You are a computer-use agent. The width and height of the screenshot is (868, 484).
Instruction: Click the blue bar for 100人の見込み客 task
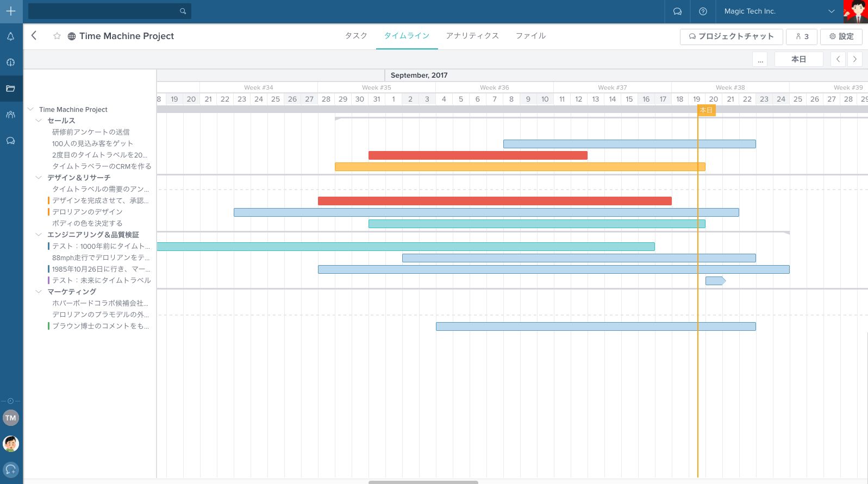629,144
